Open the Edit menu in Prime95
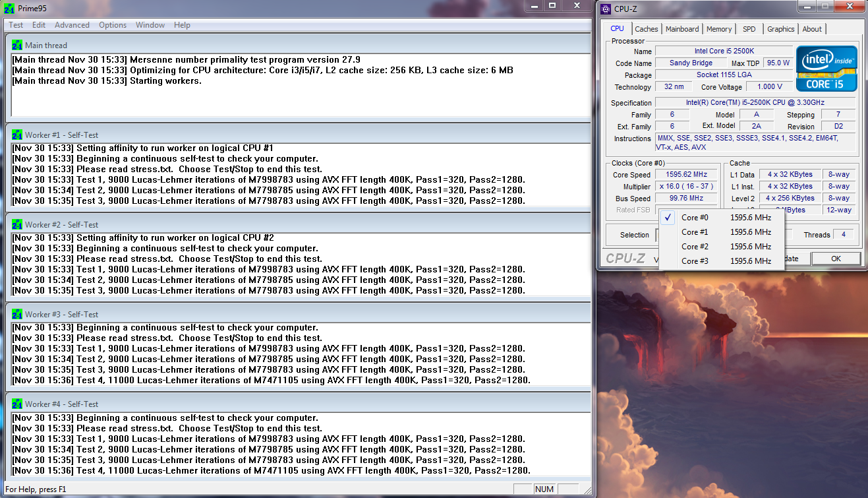Viewport: 868px width, 498px height. pyautogui.click(x=39, y=25)
